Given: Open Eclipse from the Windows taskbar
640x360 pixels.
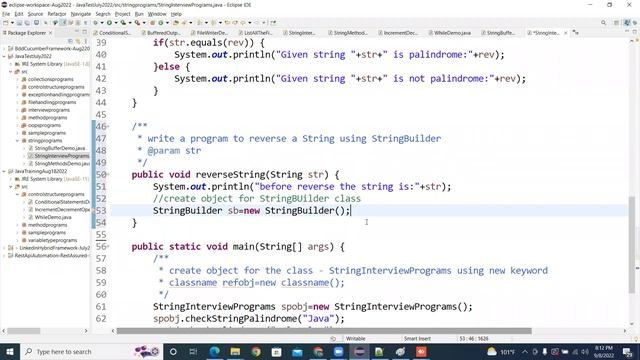Looking at the screenshot, I should point(359,351).
